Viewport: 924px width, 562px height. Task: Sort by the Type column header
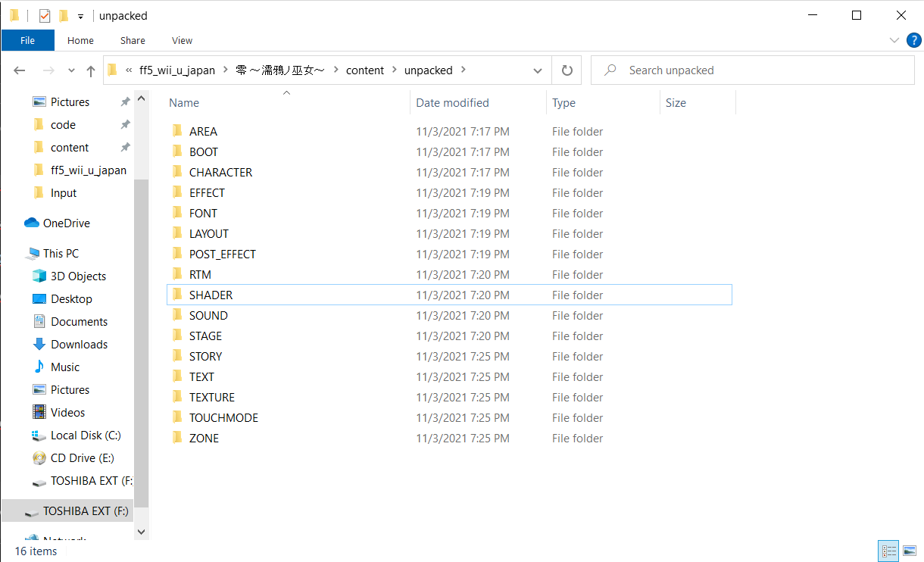(x=563, y=103)
